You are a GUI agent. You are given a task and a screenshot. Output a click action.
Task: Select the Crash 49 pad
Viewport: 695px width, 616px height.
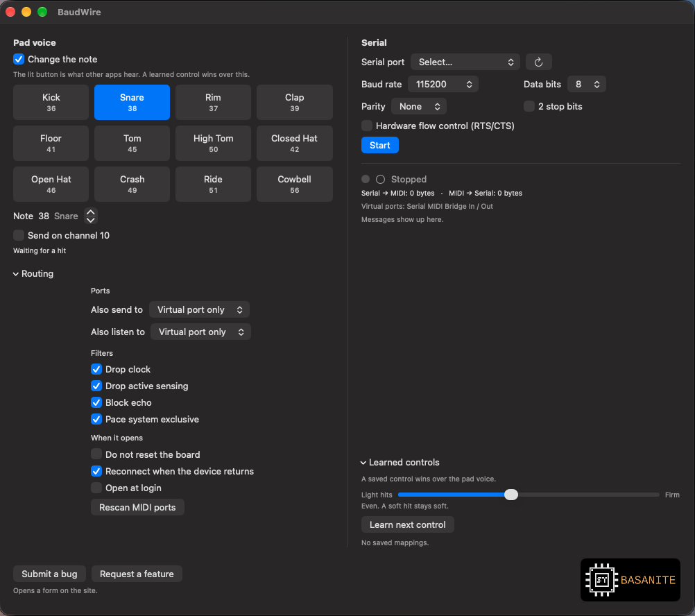click(132, 185)
